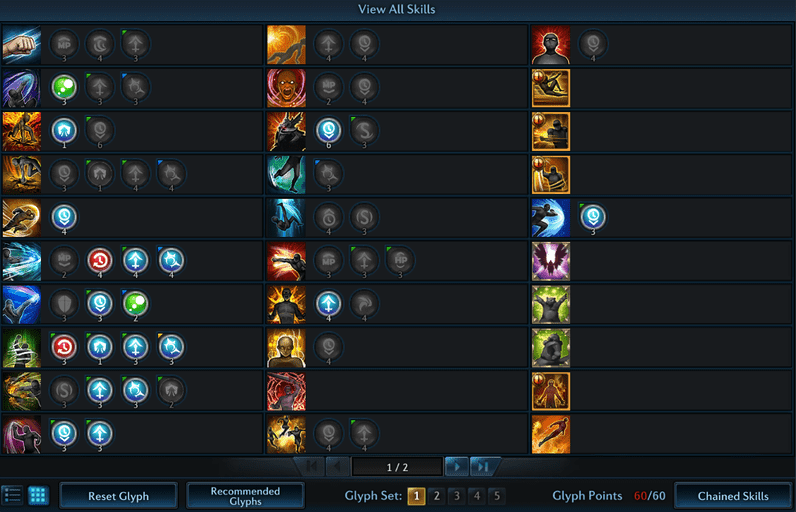Switch to list view icon

[12, 495]
